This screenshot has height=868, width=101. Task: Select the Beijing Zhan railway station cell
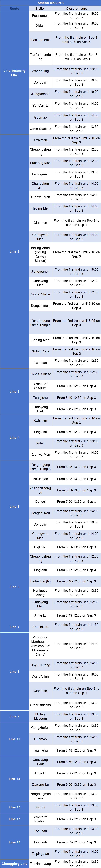click(x=40, y=254)
